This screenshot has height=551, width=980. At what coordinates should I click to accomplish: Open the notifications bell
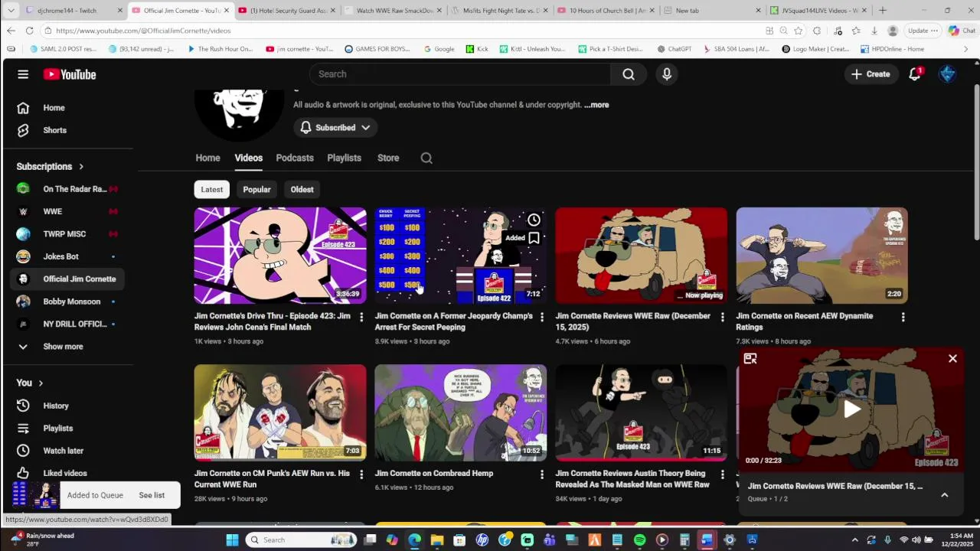click(915, 74)
